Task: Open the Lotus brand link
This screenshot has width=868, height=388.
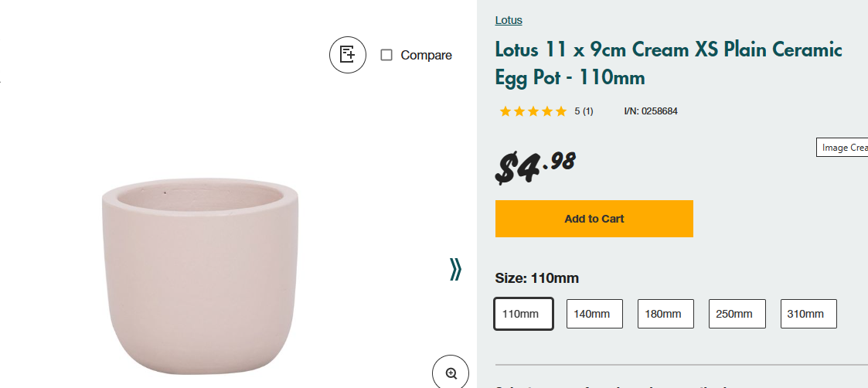Action: [509, 20]
